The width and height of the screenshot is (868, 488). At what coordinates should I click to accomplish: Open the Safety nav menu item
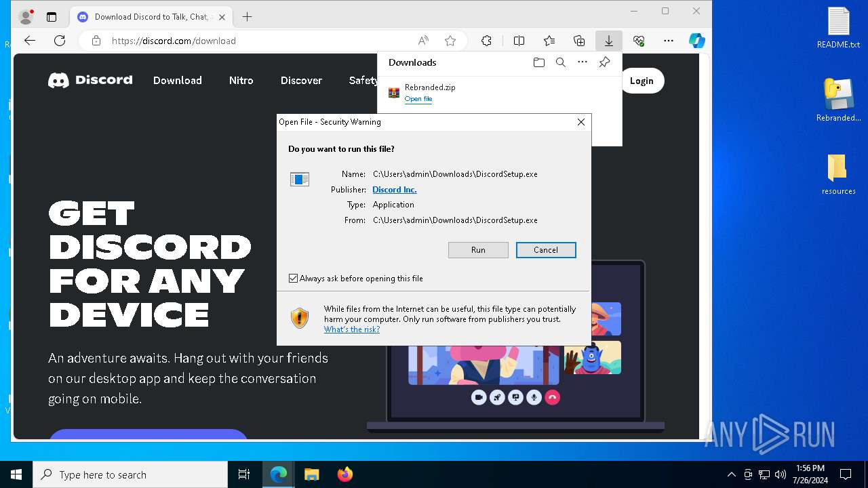point(363,80)
